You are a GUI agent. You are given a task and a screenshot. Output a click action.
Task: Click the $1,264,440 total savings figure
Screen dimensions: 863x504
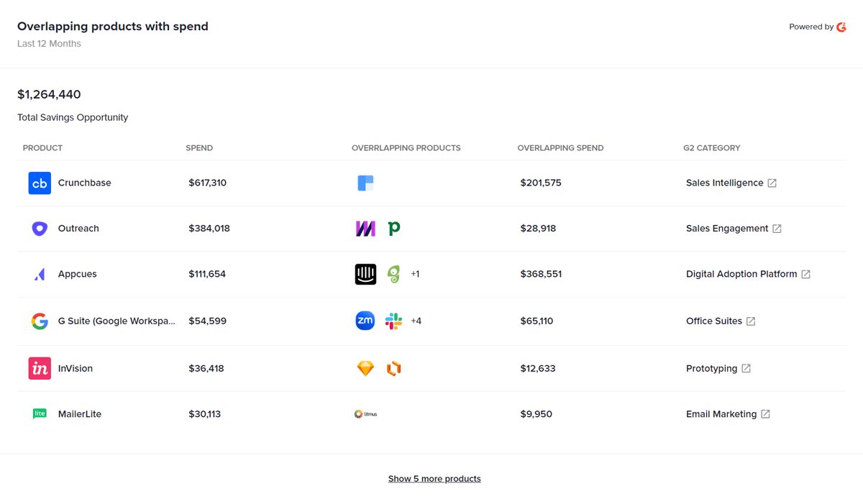coord(49,95)
